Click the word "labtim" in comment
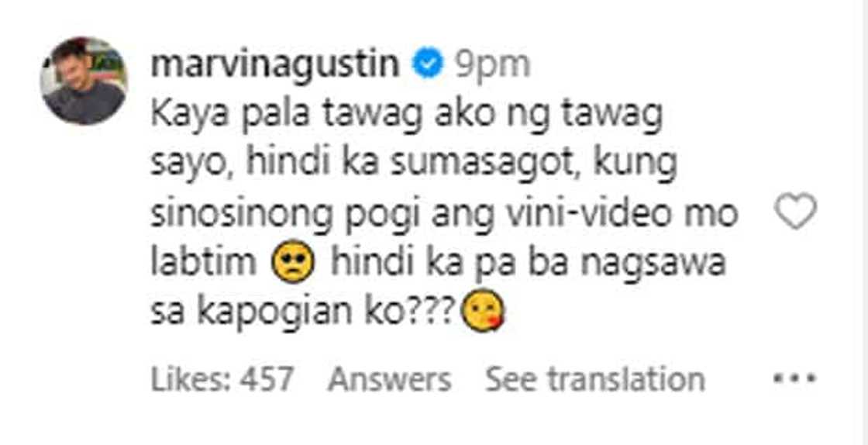Image resolution: width=868 pixels, height=445 pixels. [204, 264]
